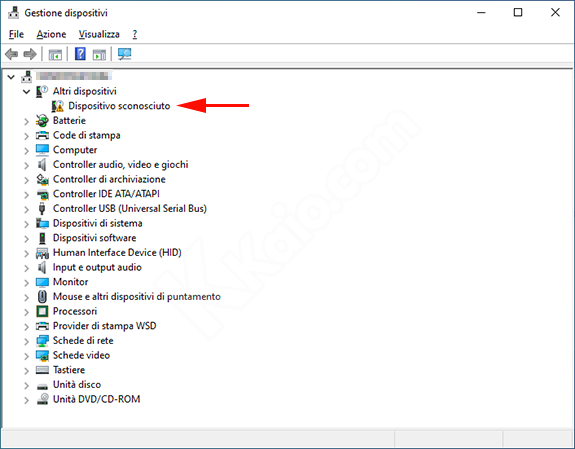The width and height of the screenshot is (575, 449).
Task: Click the Controller USB plug icon
Action: [x=42, y=208]
